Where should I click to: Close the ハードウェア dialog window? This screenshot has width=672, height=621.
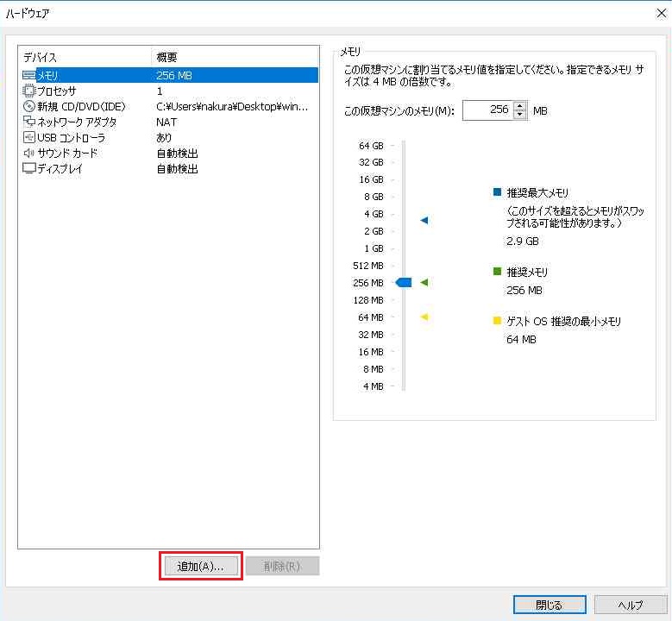coord(662,13)
